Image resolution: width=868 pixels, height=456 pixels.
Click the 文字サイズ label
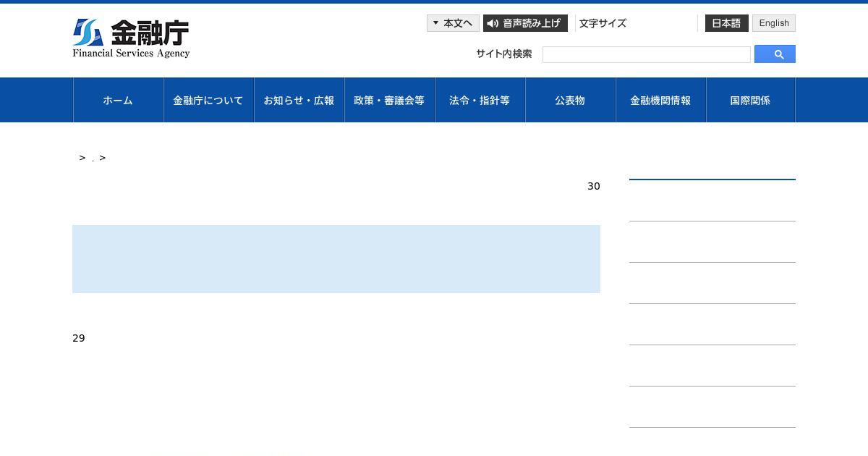pyautogui.click(x=603, y=23)
